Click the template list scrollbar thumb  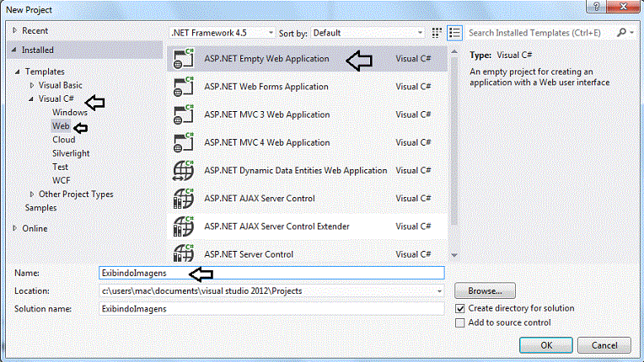coord(454,141)
